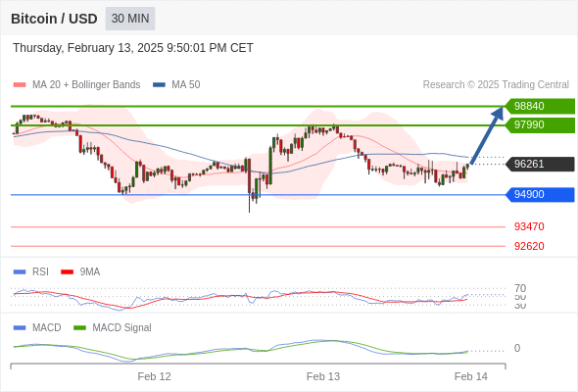Click the MA 50 blue legend swatch
This screenshot has width=578, height=392.
(159, 85)
